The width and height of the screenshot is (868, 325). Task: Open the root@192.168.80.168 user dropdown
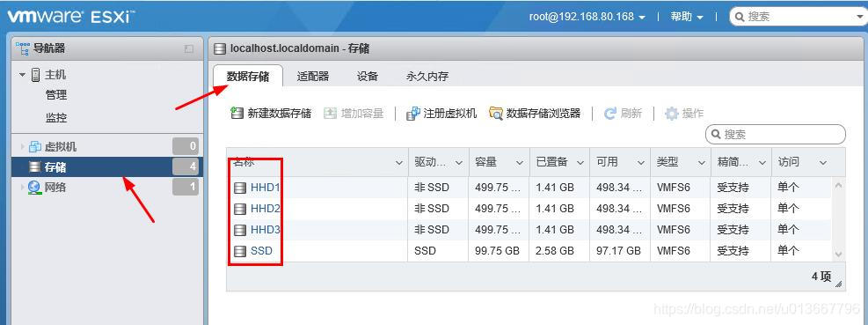[x=587, y=17]
